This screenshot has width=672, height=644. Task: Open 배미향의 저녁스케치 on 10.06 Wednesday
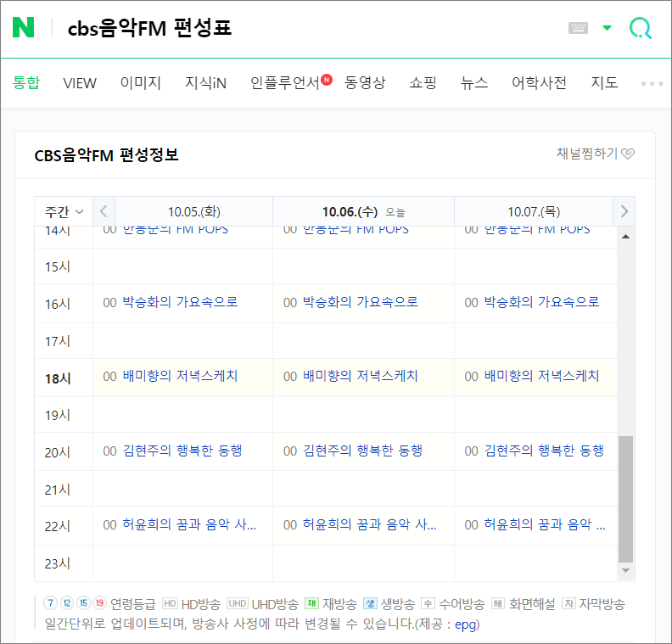pyautogui.click(x=361, y=376)
